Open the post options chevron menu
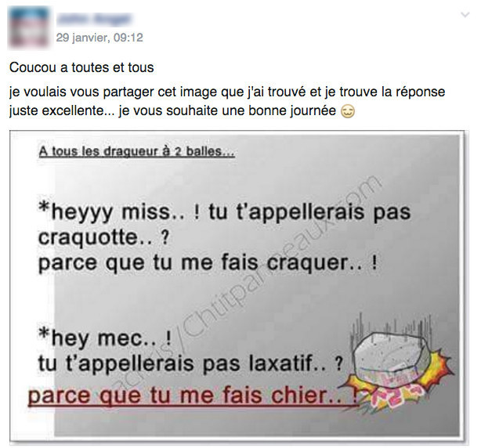The width and height of the screenshot is (481, 448). click(465, 14)
